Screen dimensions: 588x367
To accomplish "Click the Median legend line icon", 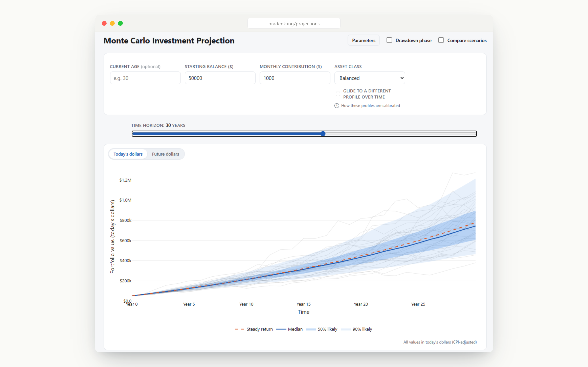I will click(281, 329).
